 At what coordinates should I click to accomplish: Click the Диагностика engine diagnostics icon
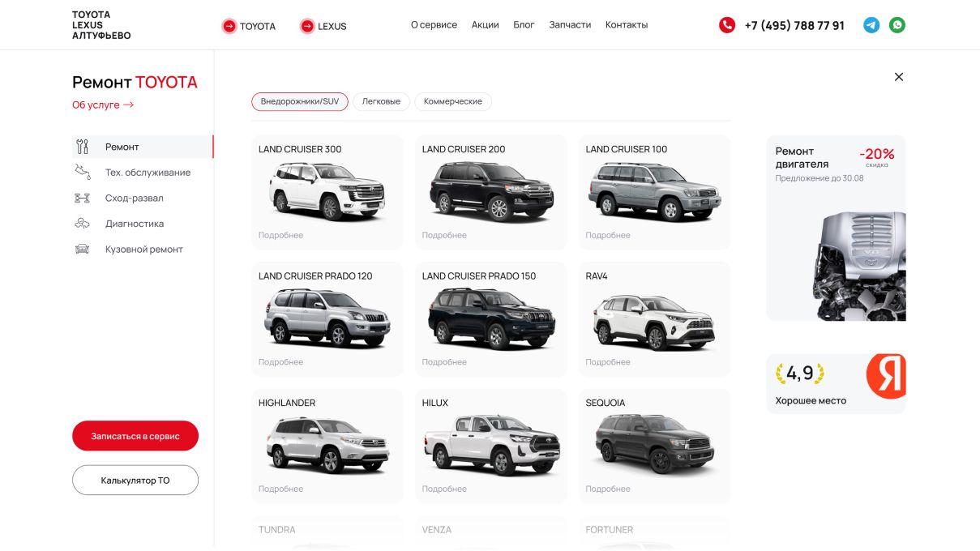[81, 224]
